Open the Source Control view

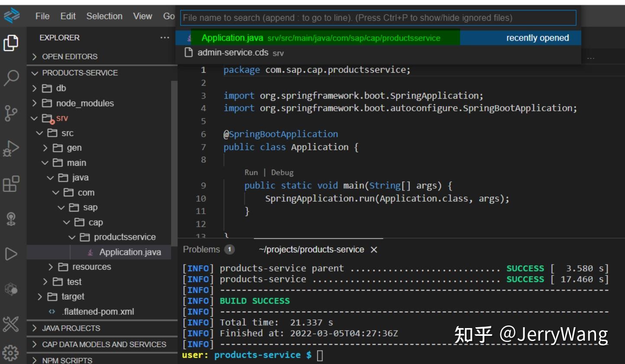[11, 113]
